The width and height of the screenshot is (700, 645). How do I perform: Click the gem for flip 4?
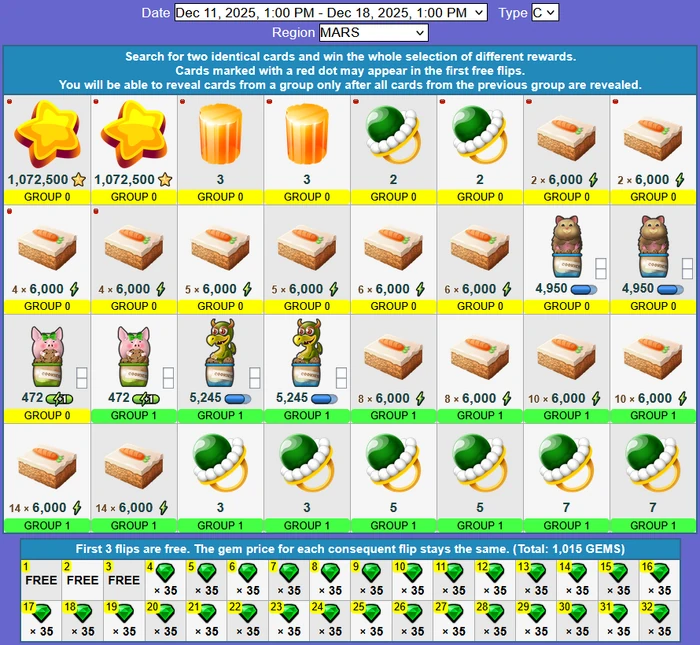[x=166, y=573]
